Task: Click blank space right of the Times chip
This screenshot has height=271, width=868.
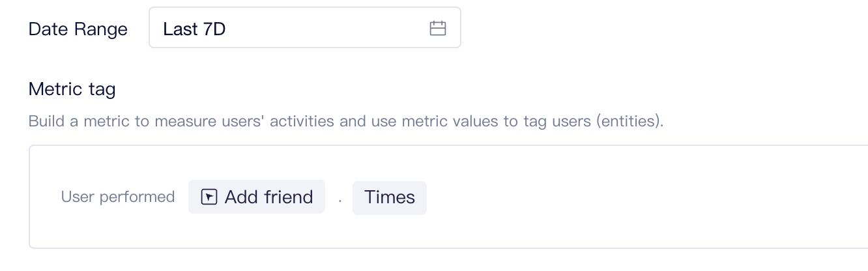Action: (x=645, y=197)
